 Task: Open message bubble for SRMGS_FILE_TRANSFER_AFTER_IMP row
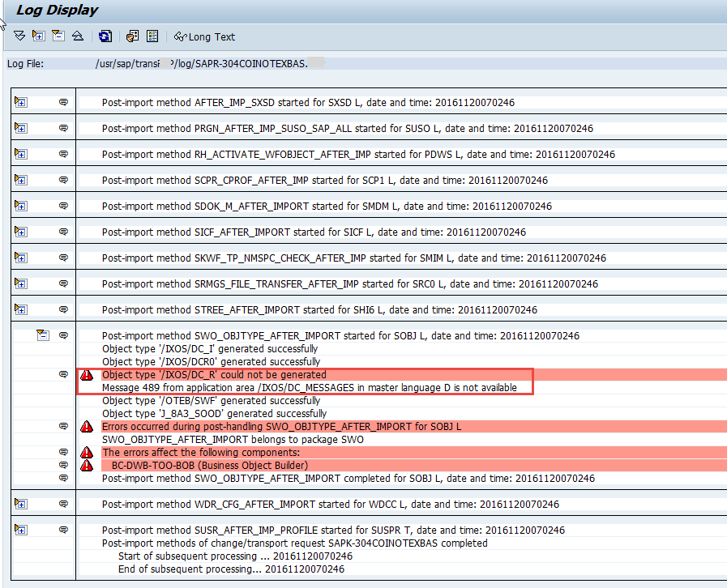click(63, 283)
